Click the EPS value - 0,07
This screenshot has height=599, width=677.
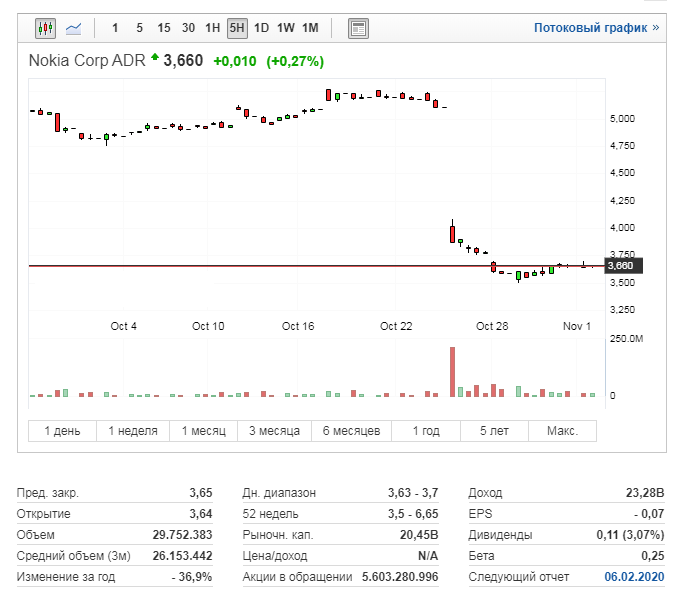click(x=649, y=514)
